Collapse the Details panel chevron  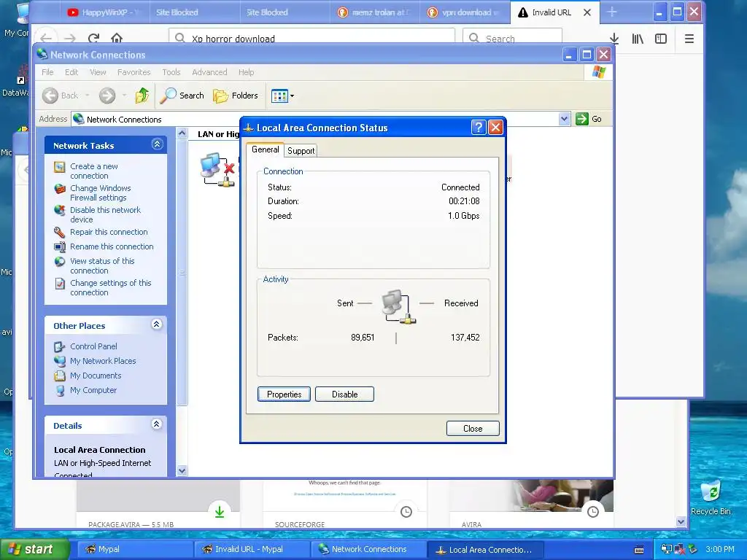tap(157, 424)
